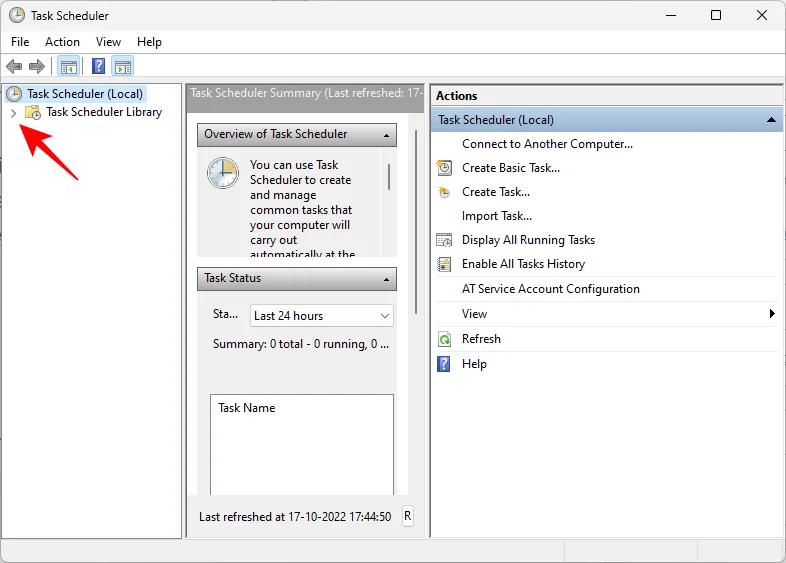Click the Back arrow in toolbar
This screenshot has height=563, width=786.
pos(14,67)
